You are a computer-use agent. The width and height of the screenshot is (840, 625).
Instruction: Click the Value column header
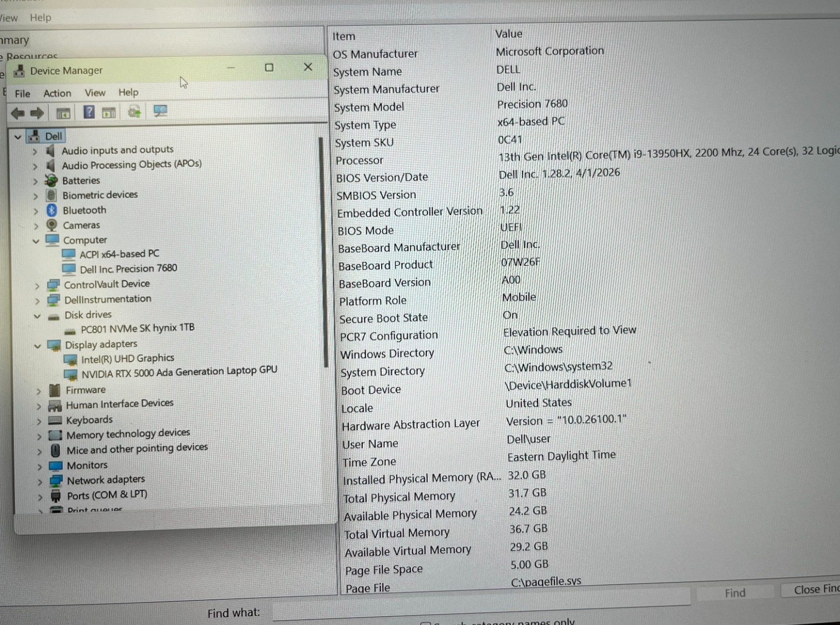[x=509, y=34]
